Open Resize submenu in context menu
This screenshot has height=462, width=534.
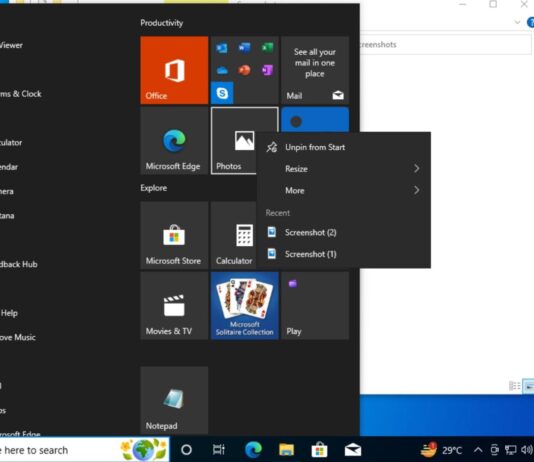(x=343, y=169)
